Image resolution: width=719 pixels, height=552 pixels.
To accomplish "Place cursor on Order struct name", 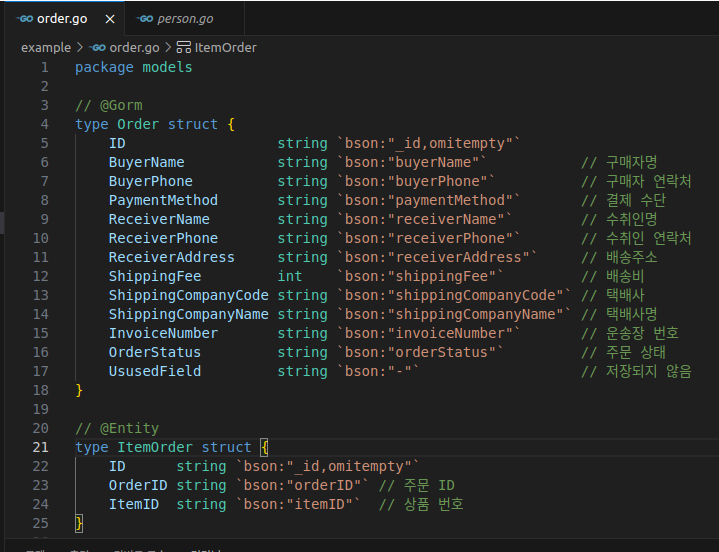I will [x=138, y=124].
